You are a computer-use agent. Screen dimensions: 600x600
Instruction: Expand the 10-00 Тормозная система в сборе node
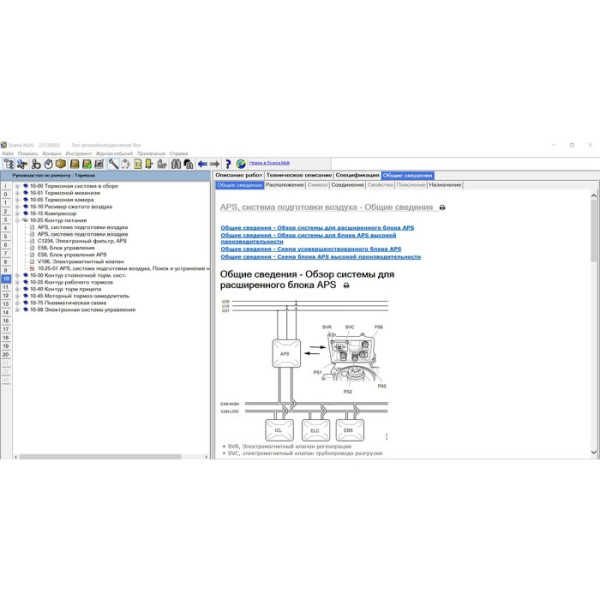pos(17,186)
